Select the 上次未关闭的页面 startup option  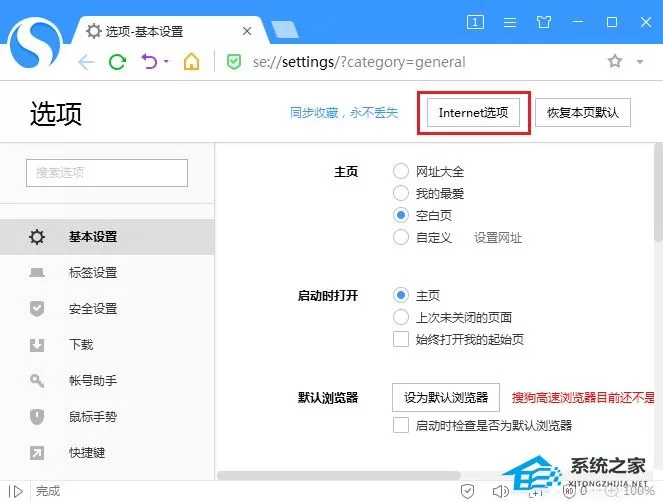(401, 317)
